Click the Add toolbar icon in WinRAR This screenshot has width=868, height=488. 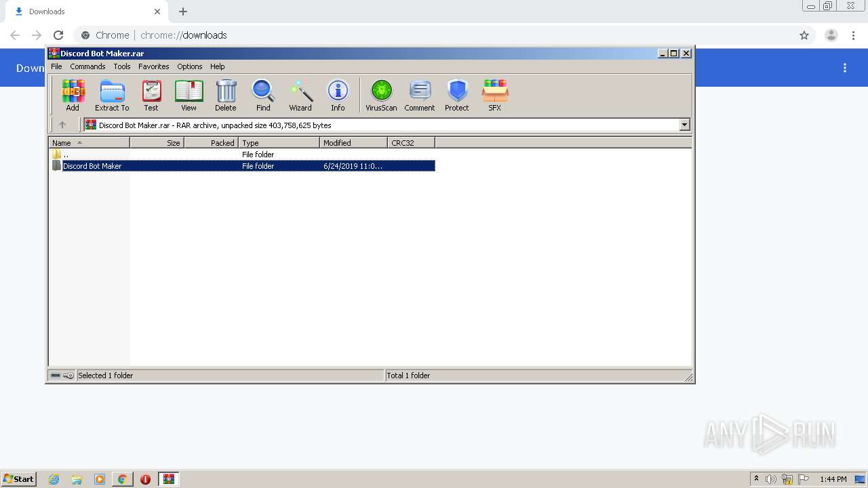pyautogui.click(x=73, y=95)
